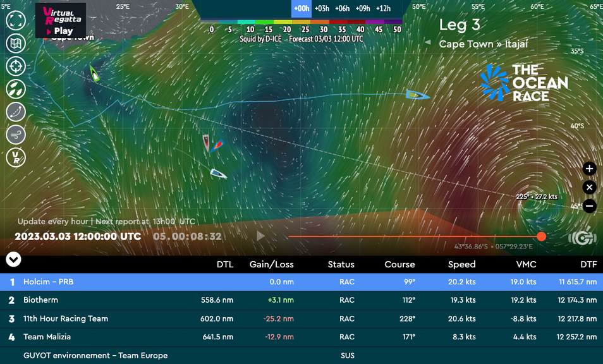Click the Status column header
The height and width of the screenshot is (364, 603).
[x=341, y=264]
